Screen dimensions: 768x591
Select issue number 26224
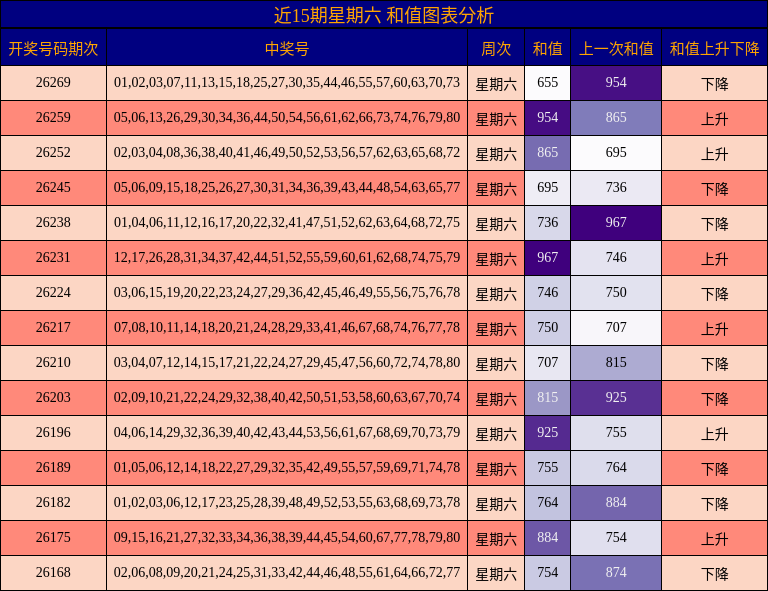click(x=53, y=292)
